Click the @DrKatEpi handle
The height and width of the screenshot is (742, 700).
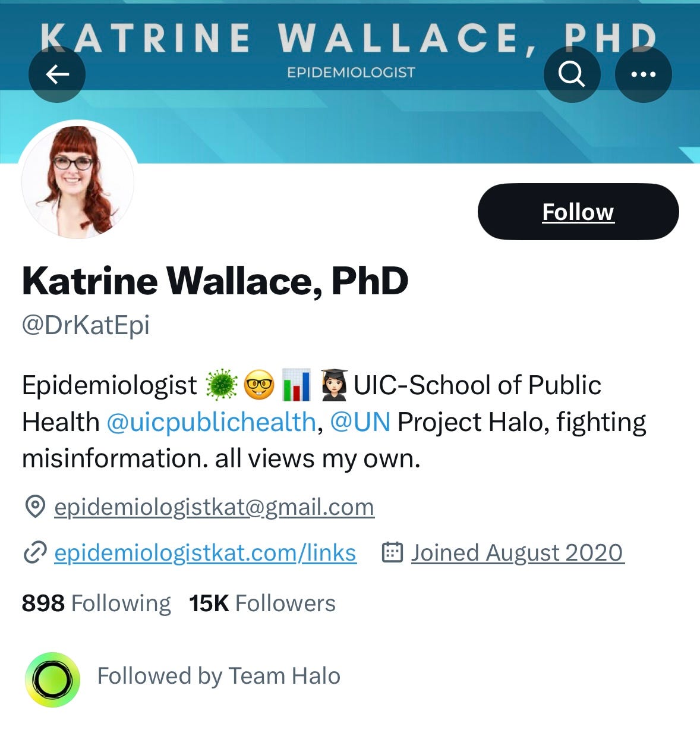coord(86,325)
